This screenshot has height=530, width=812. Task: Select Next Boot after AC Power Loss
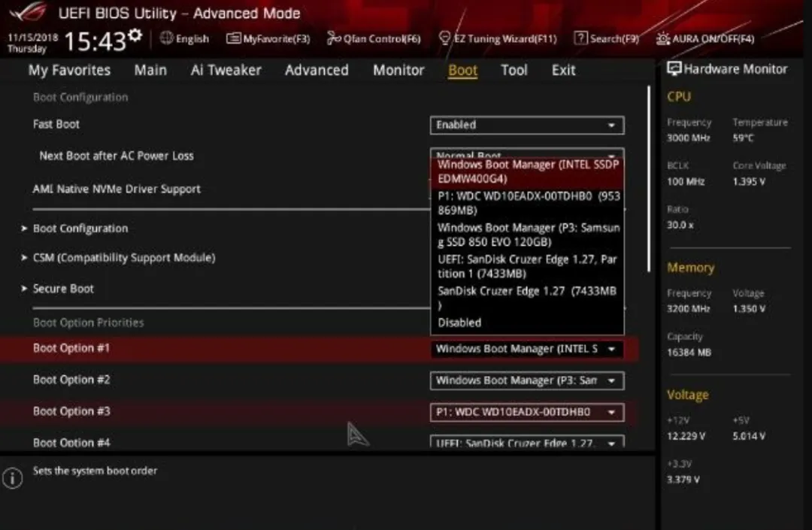tap(117, 156)
